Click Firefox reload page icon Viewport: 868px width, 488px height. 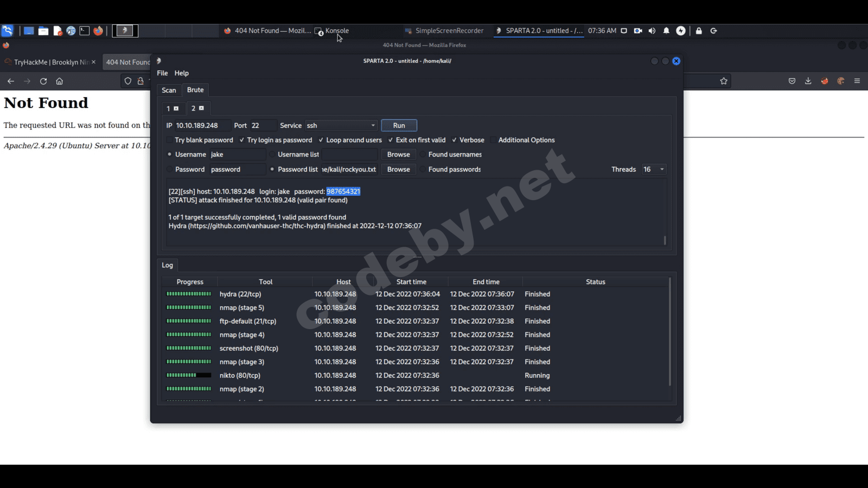coord(43,81)
